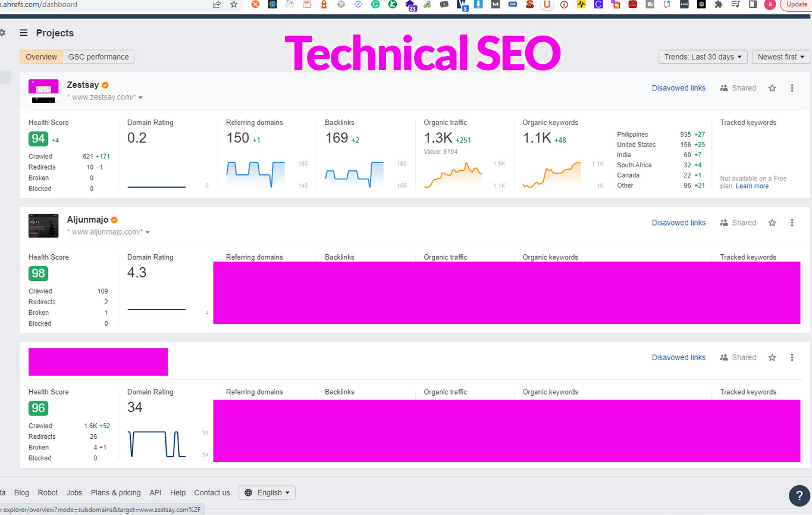The image size is (812, 515).
Task: Open the API footer link
Action: (155, 493)
